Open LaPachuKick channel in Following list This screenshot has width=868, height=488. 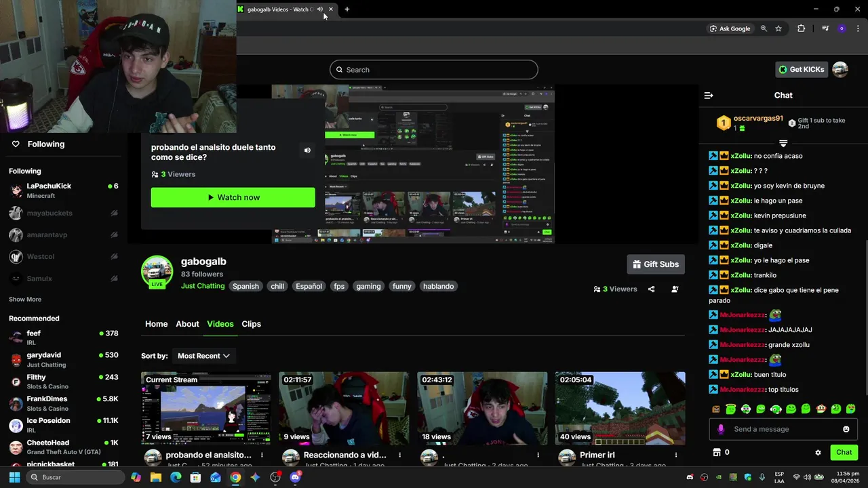[64, 190]
